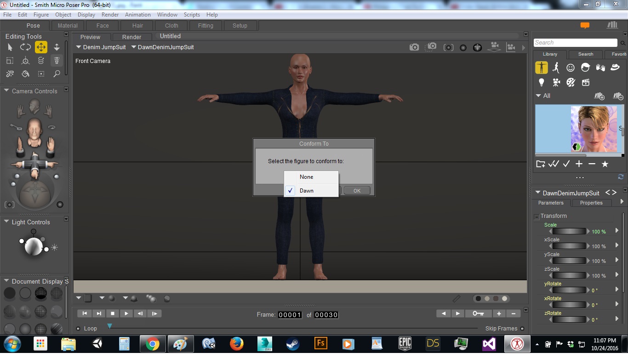The width and height of the screenshot is (628, 364).
Task: Click the Library search input field
Action: (575, 42)
